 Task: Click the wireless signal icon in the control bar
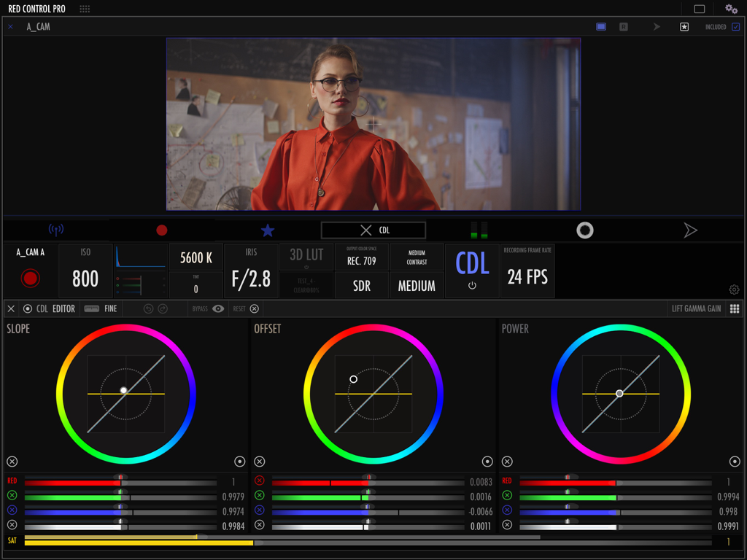coord(56,229)
